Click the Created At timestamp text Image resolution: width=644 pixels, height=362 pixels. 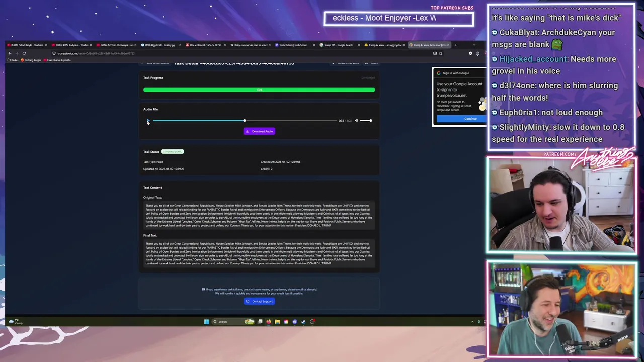tap(280, 162)
